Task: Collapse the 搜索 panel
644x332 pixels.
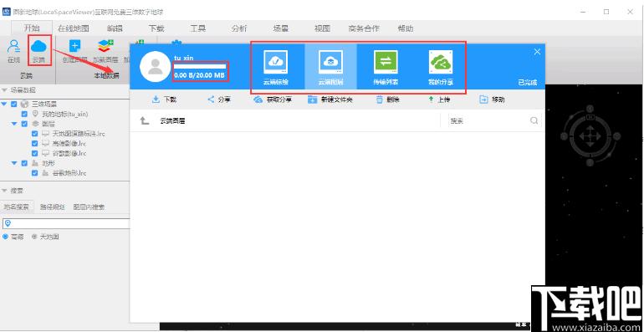Action: 4,191
